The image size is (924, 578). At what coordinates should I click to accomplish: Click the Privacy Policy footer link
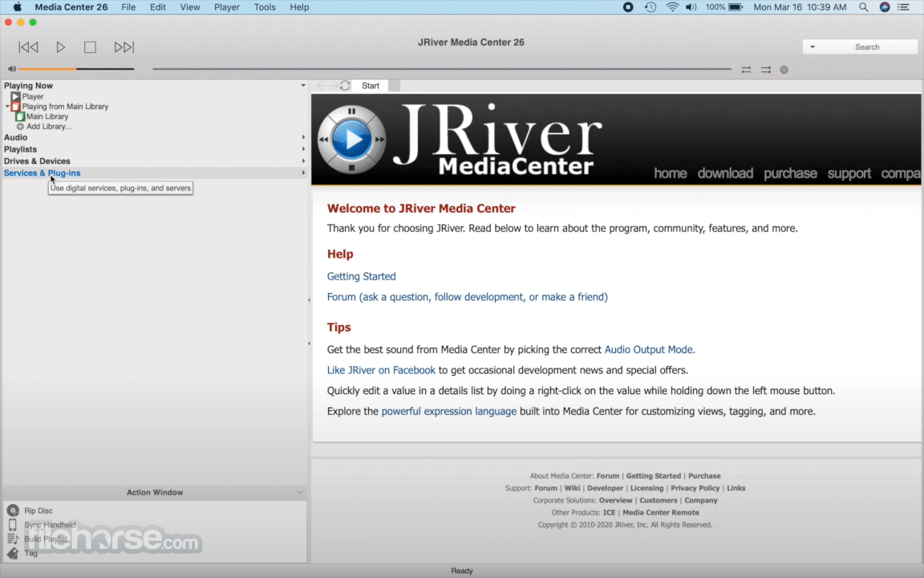[x=695, y=488]
